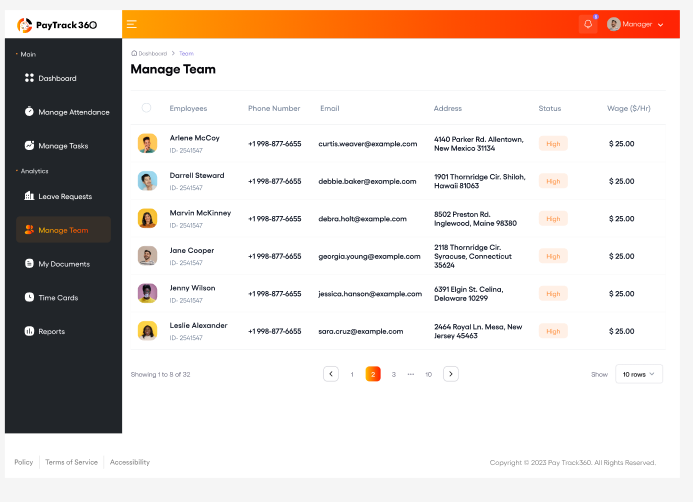Image resolution: width=693 pixels, height=502 pixels.
Task: Click the Dashboard breadcrumb link
Action: 152,53
